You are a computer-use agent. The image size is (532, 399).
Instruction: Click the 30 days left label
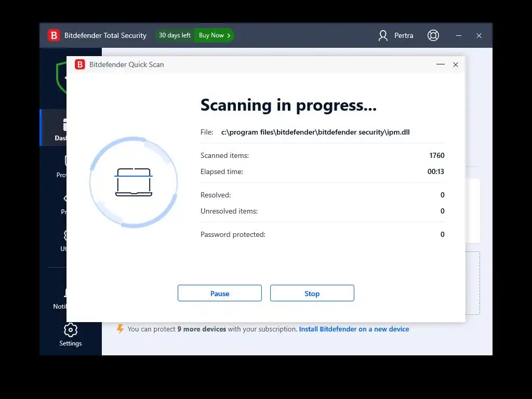click(175, 35)
